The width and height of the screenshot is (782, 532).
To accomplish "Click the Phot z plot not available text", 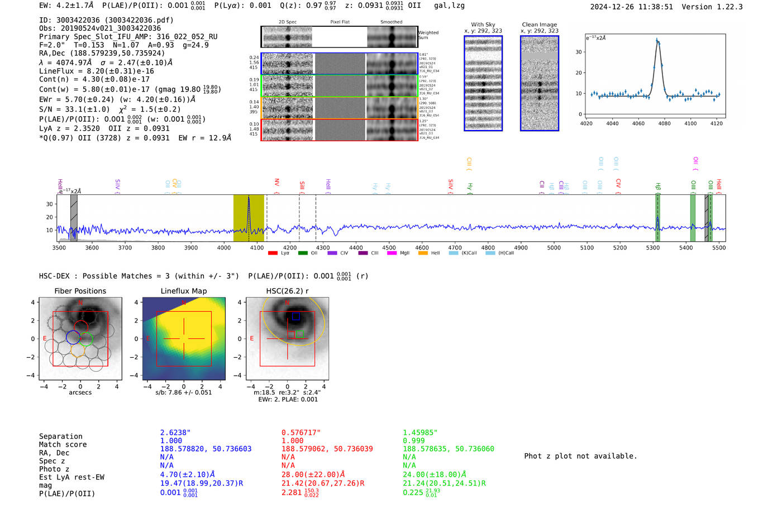I will coord(580,456).
